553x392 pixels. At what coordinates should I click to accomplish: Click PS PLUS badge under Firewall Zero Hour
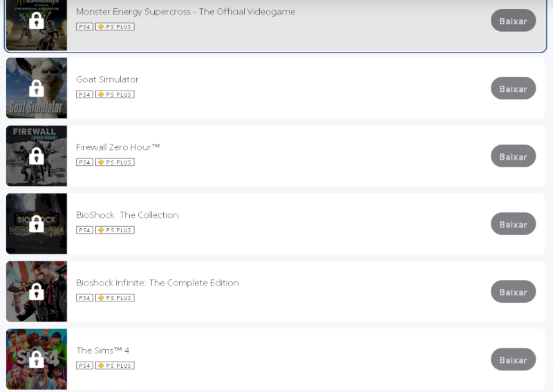(x=115, y=162)
